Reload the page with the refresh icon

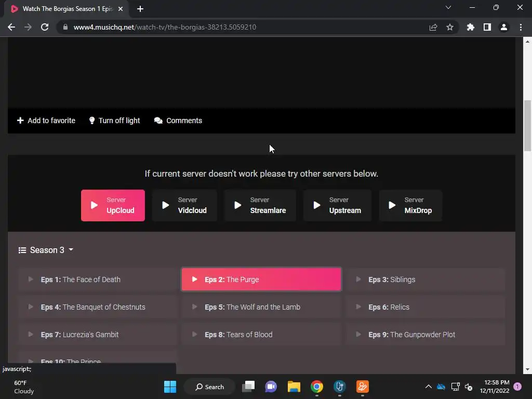pyautogui.click(x=45, y=27)
